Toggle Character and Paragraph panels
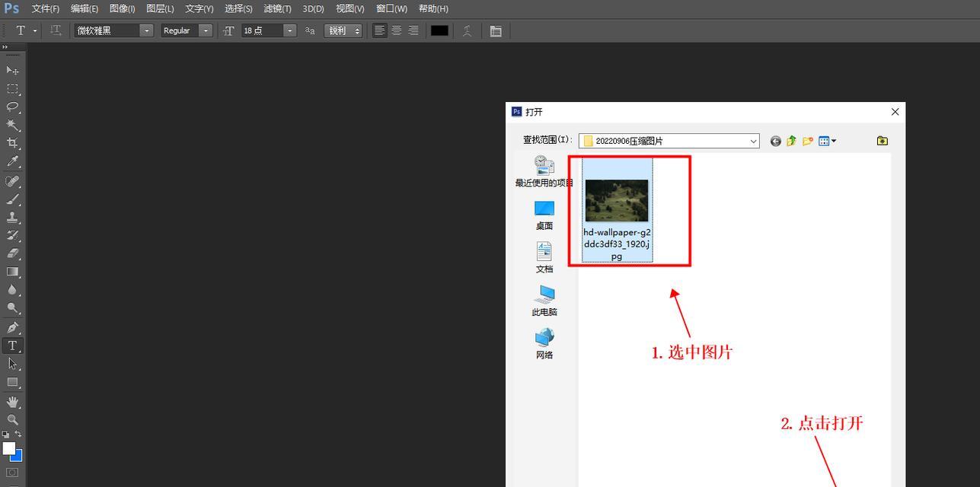The height and width of the screenshot is (487, 980). tap(496, 31)
